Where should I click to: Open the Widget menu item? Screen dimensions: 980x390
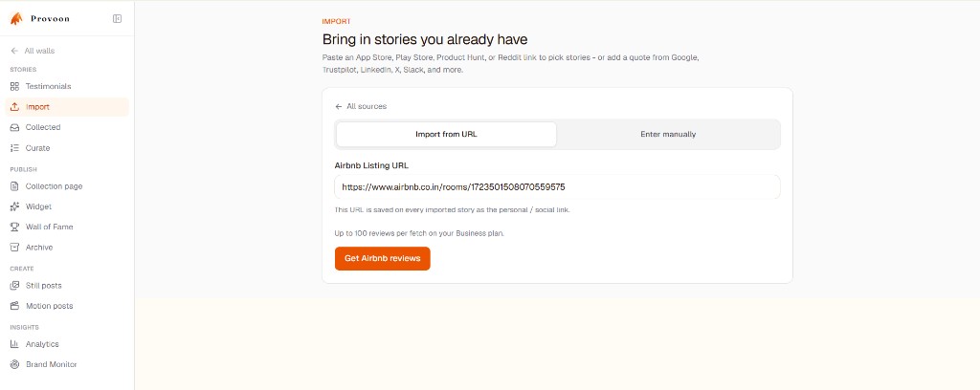(x=67, y=206)
